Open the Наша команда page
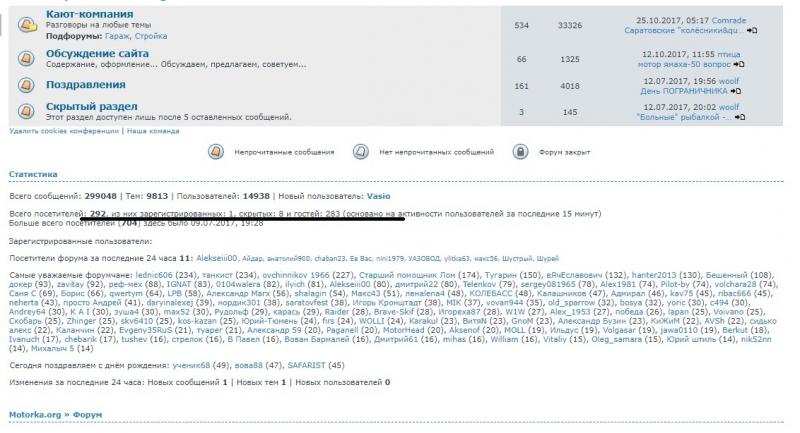The height and width of the screenshot is (433, 800). pyautogui.click(x=151, y=131)
